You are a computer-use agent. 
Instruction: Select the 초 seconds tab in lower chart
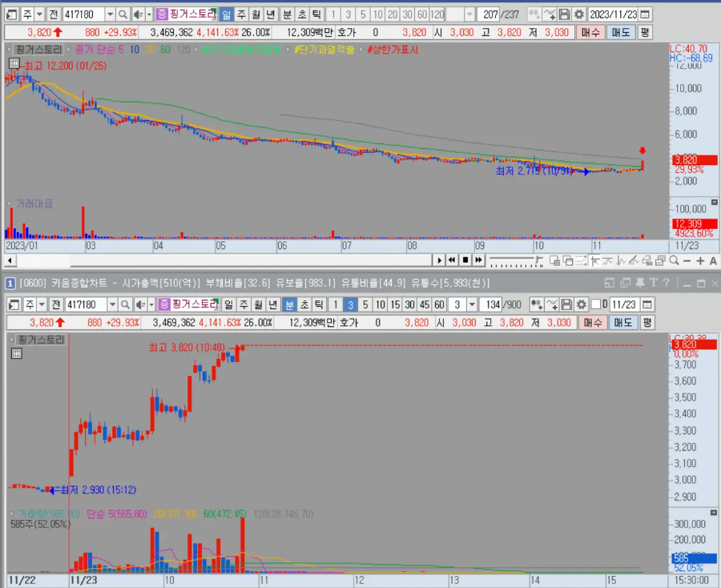coord(304,304)
